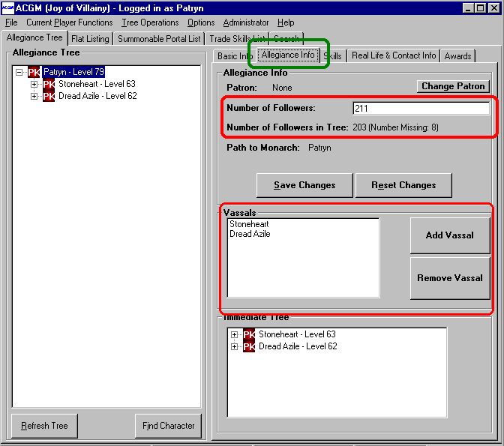This screenshot has width=504, height=446.
Task: Select Dread Azile in the Vassals list
Action: pos(250,235)
